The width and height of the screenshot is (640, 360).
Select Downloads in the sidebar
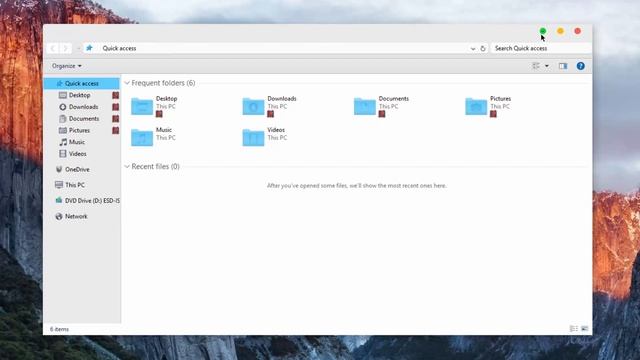83,107
